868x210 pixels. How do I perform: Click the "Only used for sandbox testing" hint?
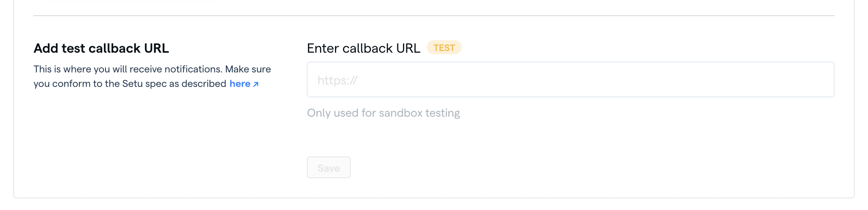tap(383, 113)
